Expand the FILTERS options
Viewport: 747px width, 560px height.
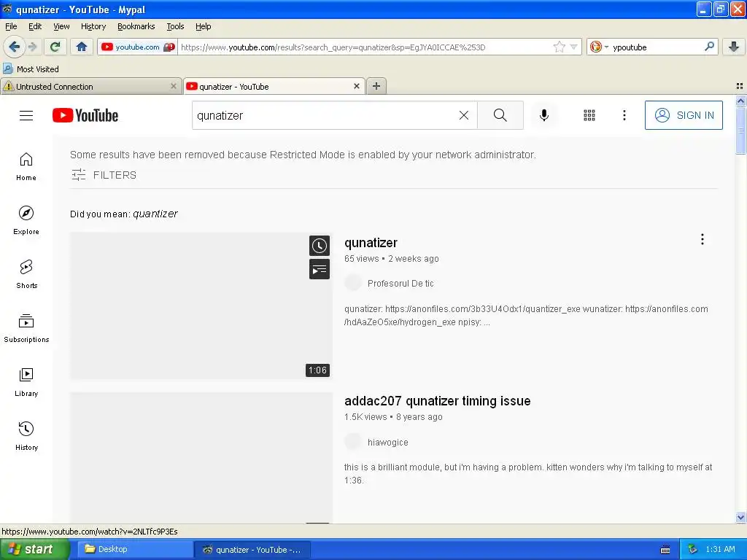[104, 175]
